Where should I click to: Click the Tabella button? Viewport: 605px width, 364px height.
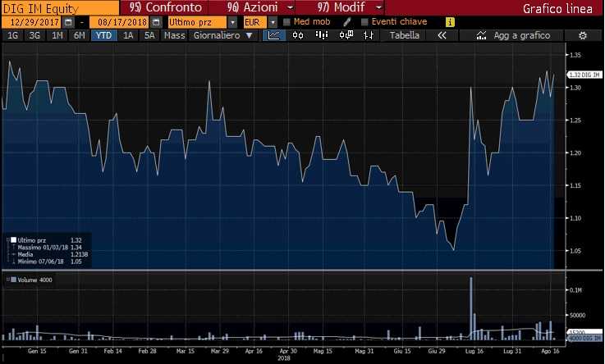[x=404, y=35]
